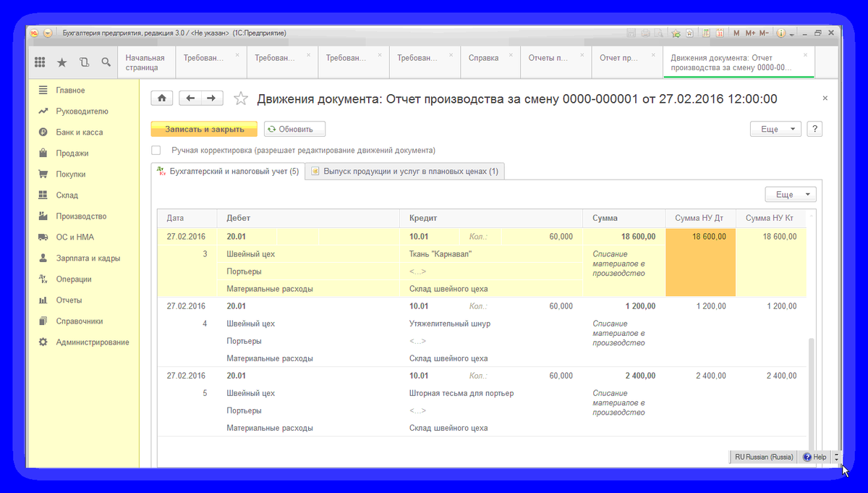Click the M+ memory add button
The height and width of the screenshot is (493, 868).
coord(750,33)
